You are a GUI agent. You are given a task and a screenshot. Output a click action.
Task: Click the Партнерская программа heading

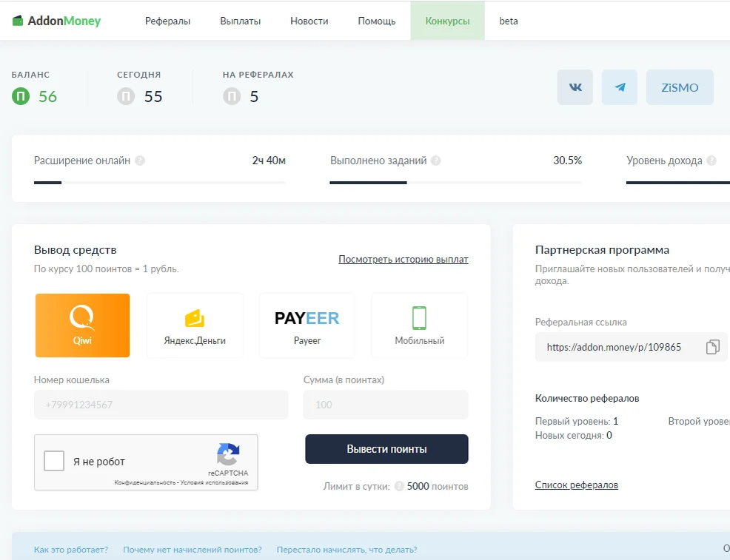coord(602,250)
